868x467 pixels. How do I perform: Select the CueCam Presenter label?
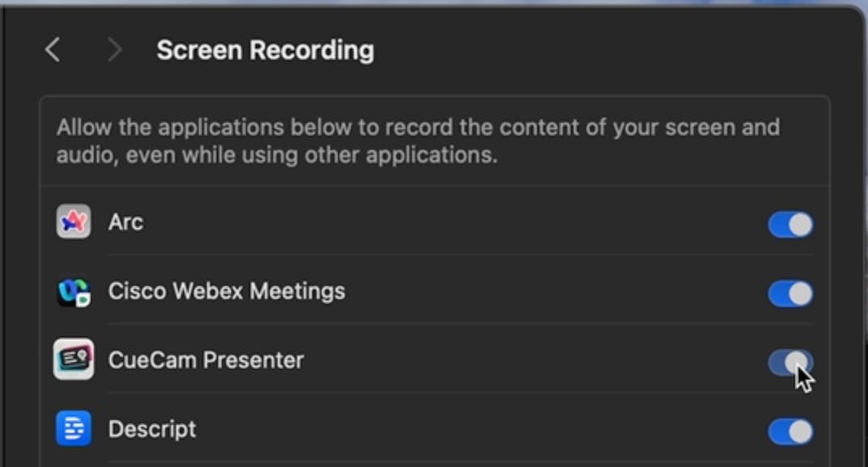pos(206,360)
